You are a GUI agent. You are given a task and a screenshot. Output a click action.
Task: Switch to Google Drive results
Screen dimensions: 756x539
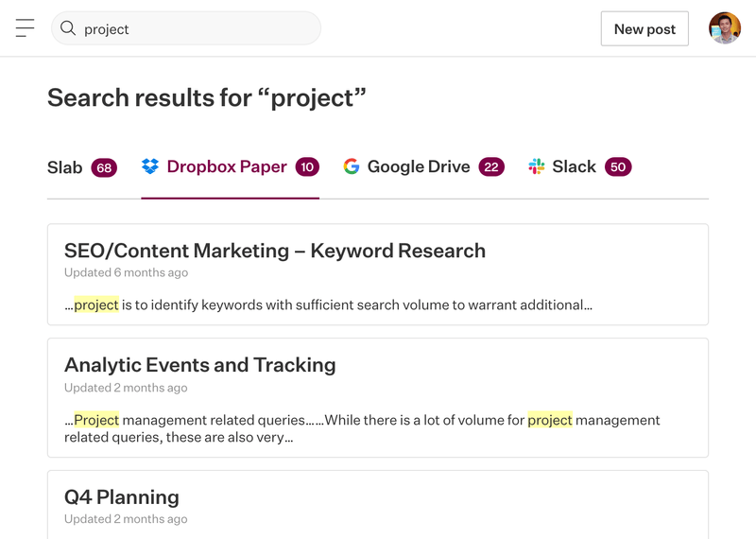pyautogui.click(x=419, y=166)
